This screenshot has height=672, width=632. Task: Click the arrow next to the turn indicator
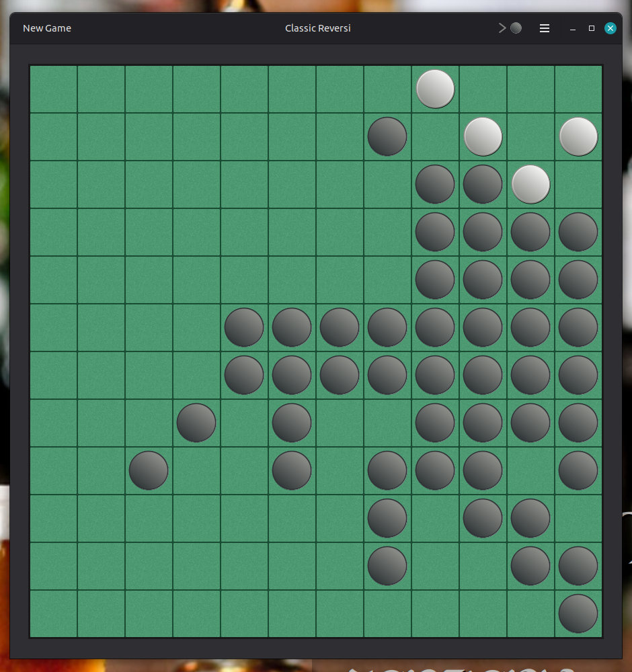tap(502, 28)
